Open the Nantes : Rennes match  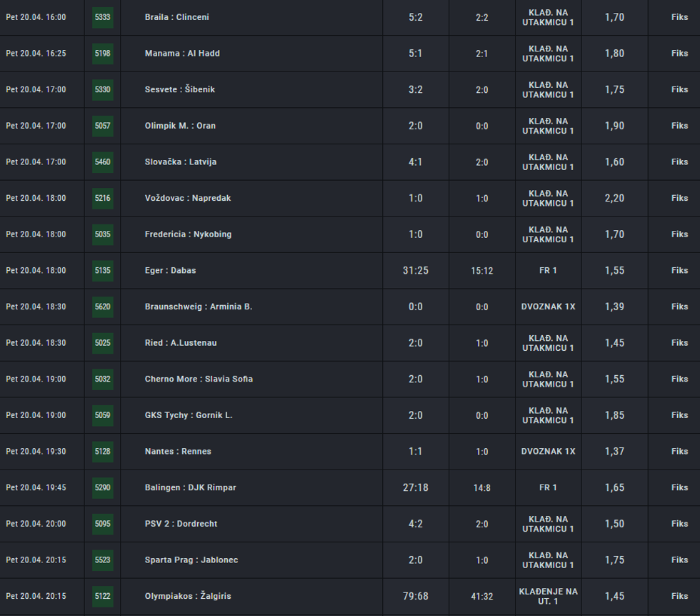(x=178, y=452)
